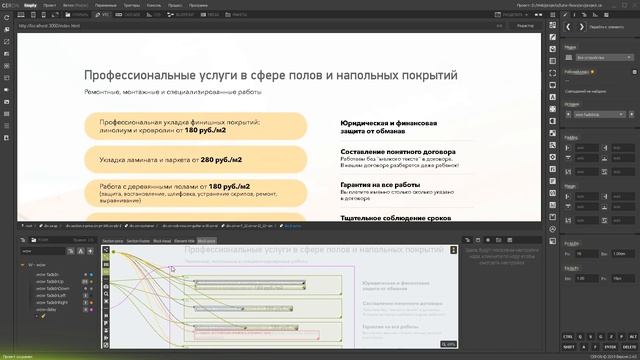The height and width of the screenshot is (360, 640).
Task: Click the arrow button left of wow fadeInUp dropdown
Action: click(x=568, y=115)
